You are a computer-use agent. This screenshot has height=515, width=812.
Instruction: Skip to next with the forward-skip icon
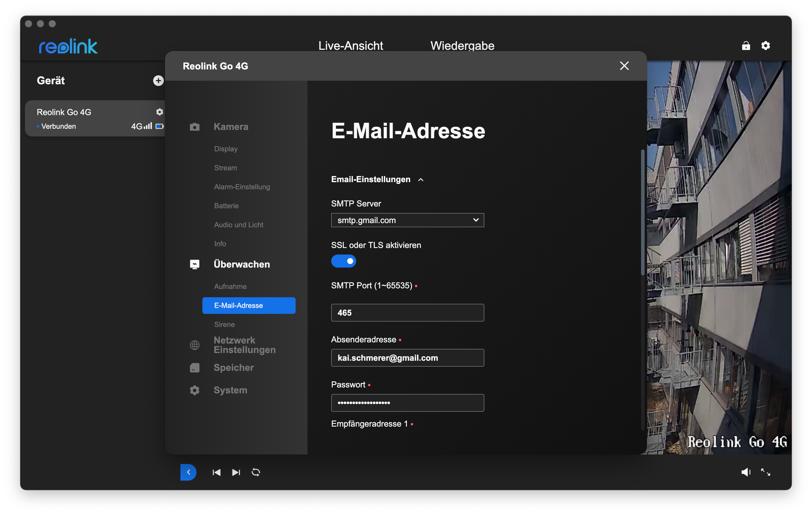coord(236,472)
